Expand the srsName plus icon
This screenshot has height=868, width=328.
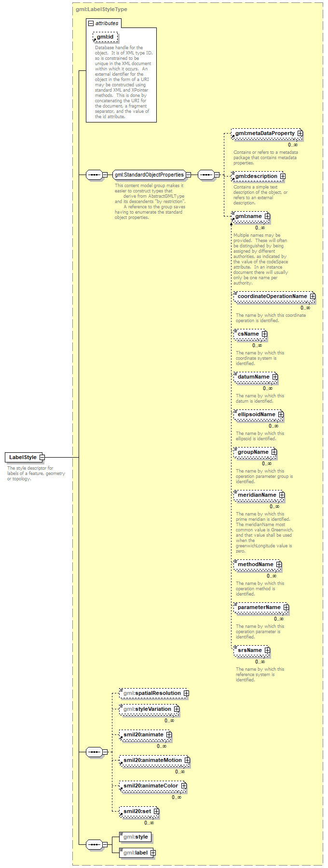coord(267,651)
